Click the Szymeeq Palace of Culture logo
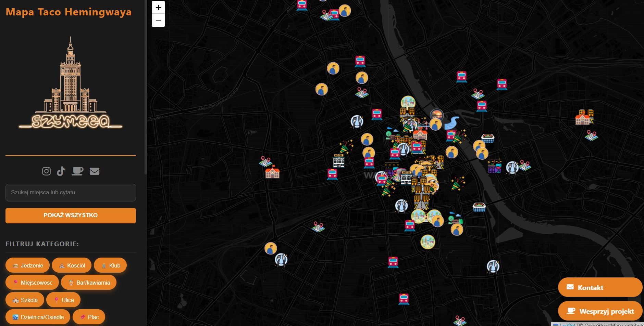 (x=71, y=84)
